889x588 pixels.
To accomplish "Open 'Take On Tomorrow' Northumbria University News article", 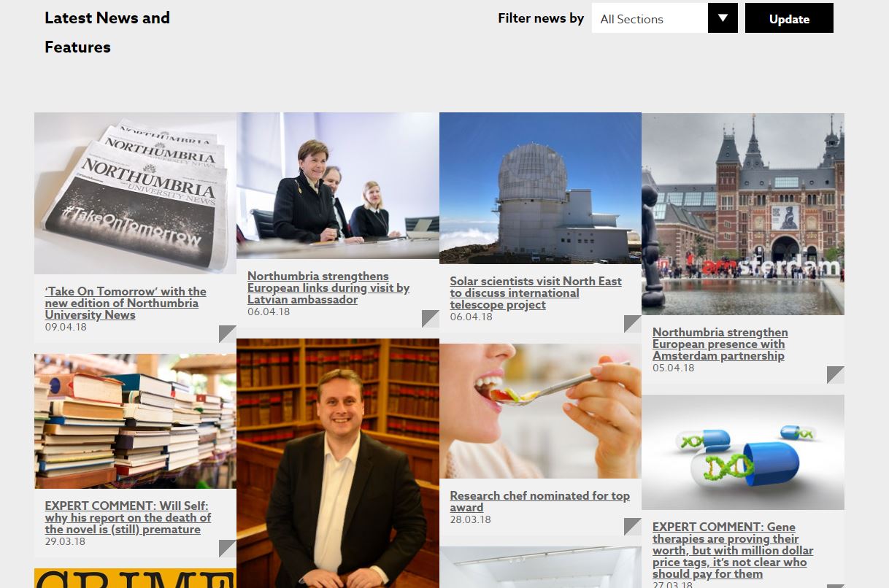I will [x=126, y=303].
